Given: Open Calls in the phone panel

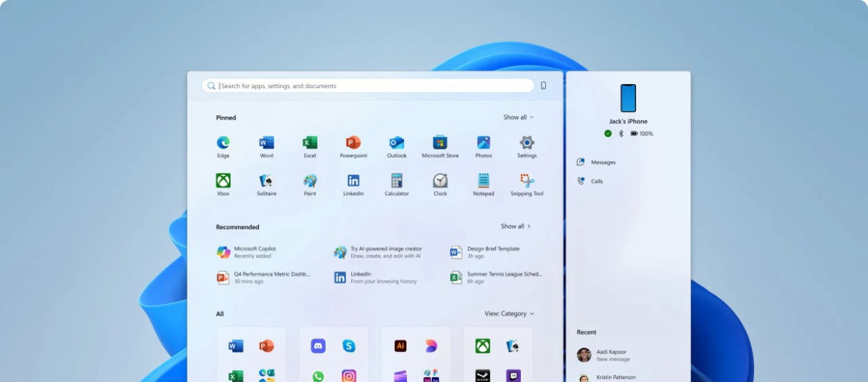Looking at the screenshot, I should [x=596, y=181].
